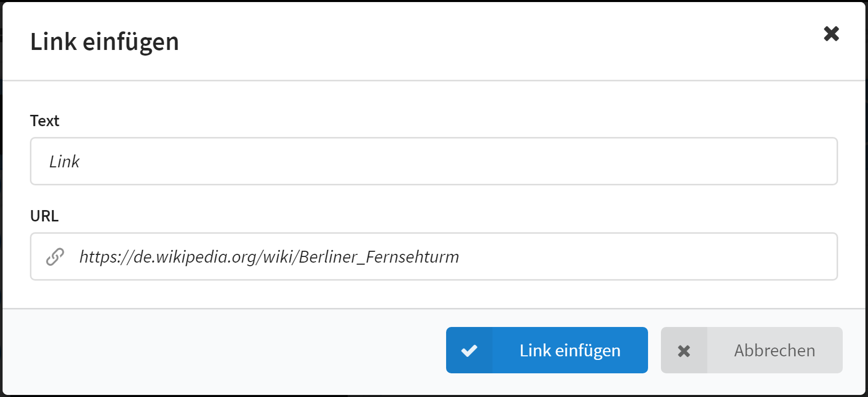Click the 'Text' field label

point(45,120)
